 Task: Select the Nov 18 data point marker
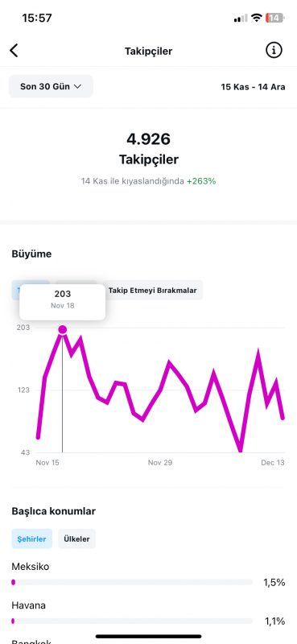pos(63,329)
